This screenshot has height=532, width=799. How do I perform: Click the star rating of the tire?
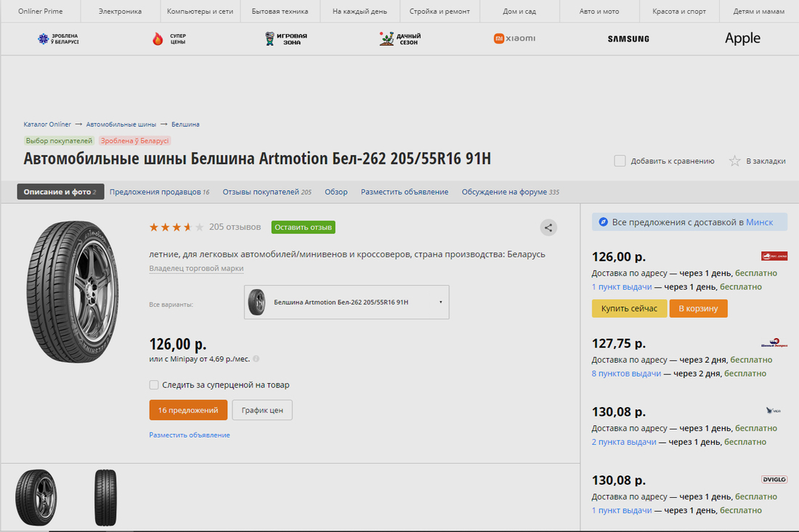177,227
